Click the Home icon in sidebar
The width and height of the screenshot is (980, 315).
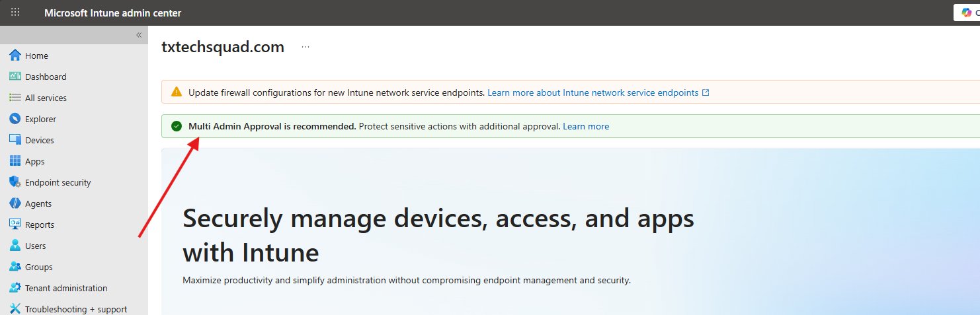[x=15, y=55]
